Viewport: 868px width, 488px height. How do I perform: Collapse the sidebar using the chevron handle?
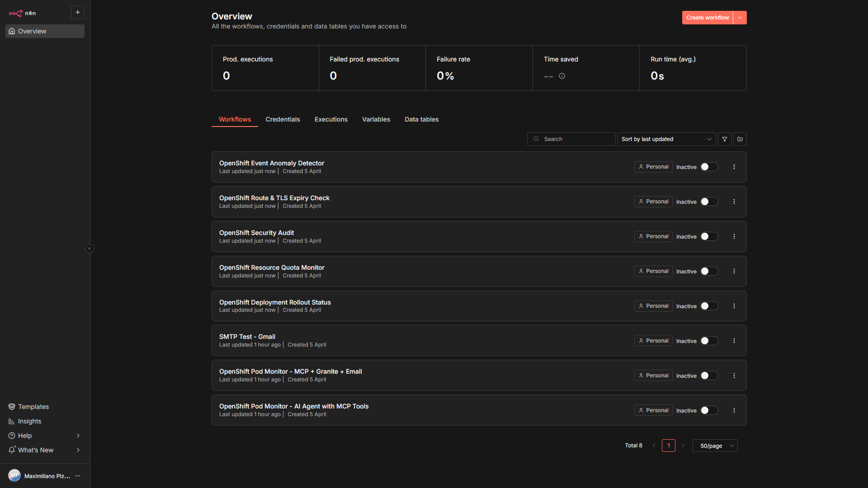pyautogui.click(x=90, y=249)
